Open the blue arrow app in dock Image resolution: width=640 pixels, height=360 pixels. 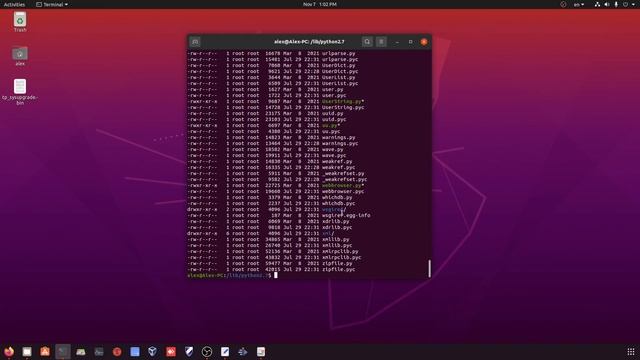click(243, 351)
